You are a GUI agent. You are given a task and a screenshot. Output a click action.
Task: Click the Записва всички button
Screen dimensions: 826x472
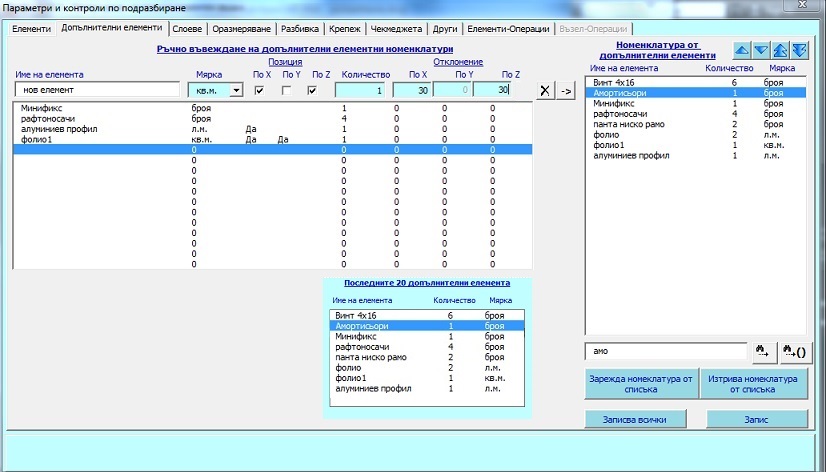point(635,420)
